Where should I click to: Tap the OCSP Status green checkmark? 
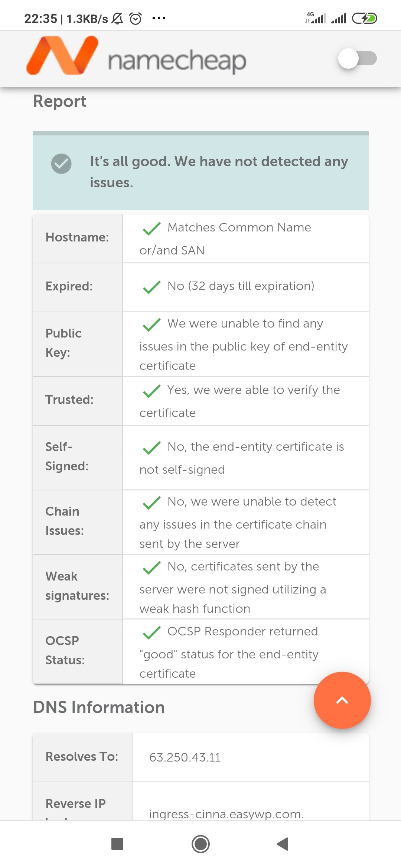click(151, 632)
